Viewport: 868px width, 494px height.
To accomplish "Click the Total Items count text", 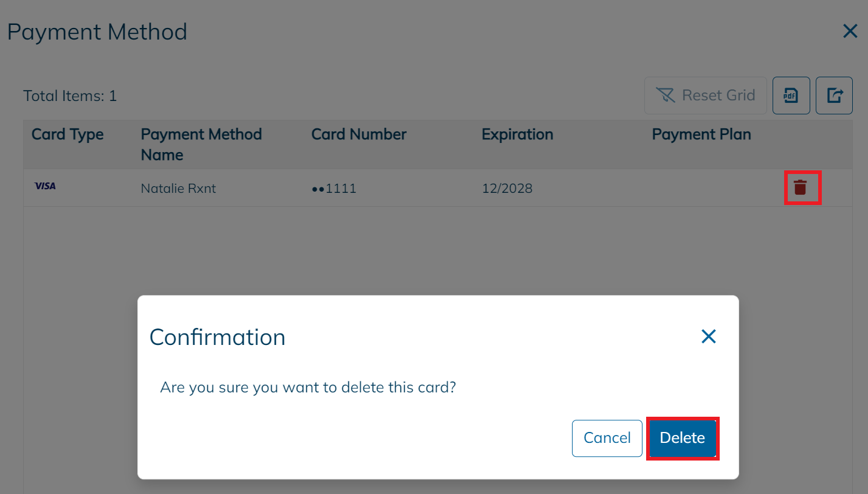I will tap(70, 96).
